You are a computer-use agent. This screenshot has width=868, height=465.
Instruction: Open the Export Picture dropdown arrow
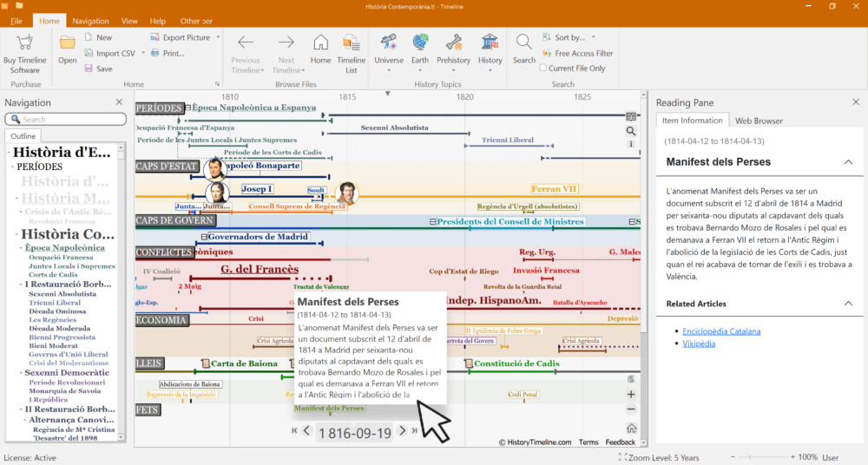(x=218, y=37)
